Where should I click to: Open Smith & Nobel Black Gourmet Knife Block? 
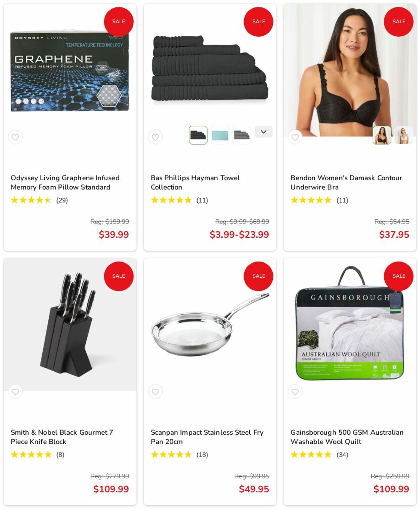(x=62, y=437)
